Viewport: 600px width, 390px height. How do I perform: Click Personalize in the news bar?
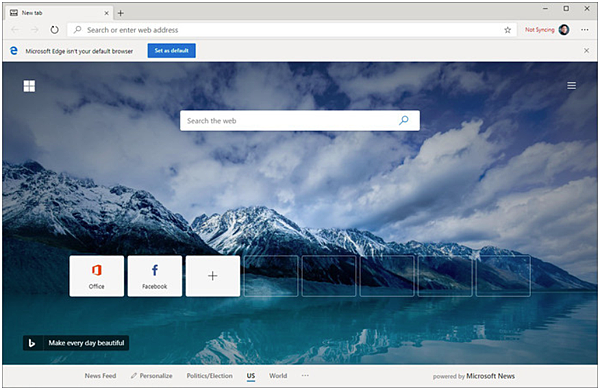[152, 376]
